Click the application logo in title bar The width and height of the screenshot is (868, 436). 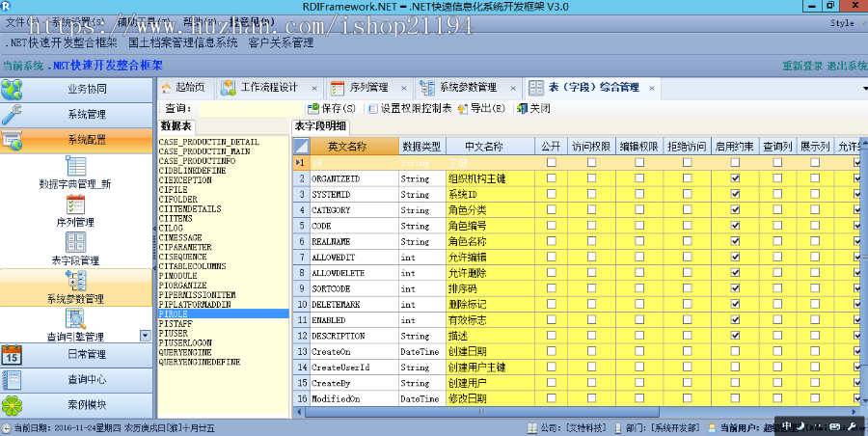[x=6, y=6]
